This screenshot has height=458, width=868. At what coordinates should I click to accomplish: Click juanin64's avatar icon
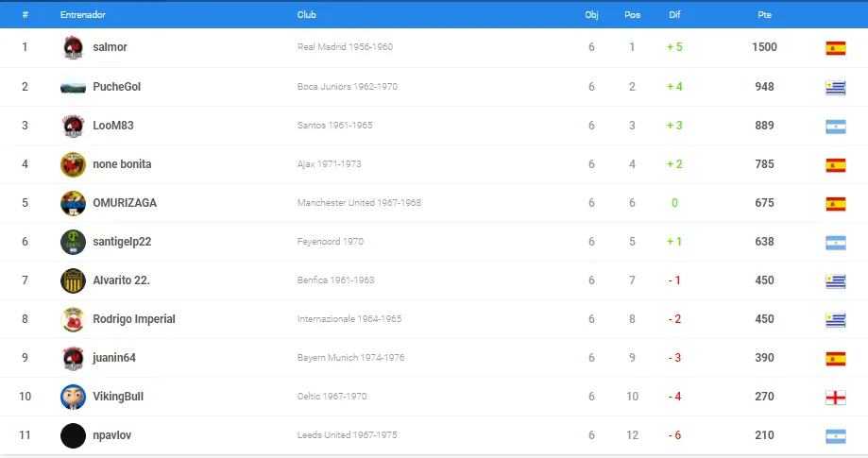73,358
